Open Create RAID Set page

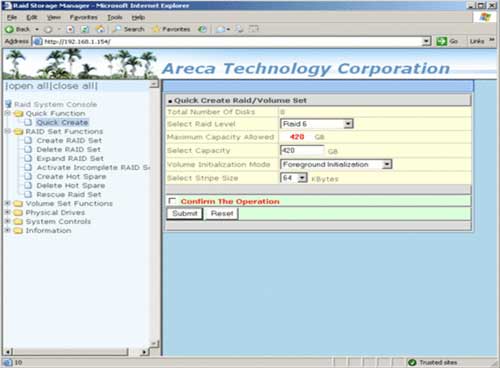(x=69, y=141)
